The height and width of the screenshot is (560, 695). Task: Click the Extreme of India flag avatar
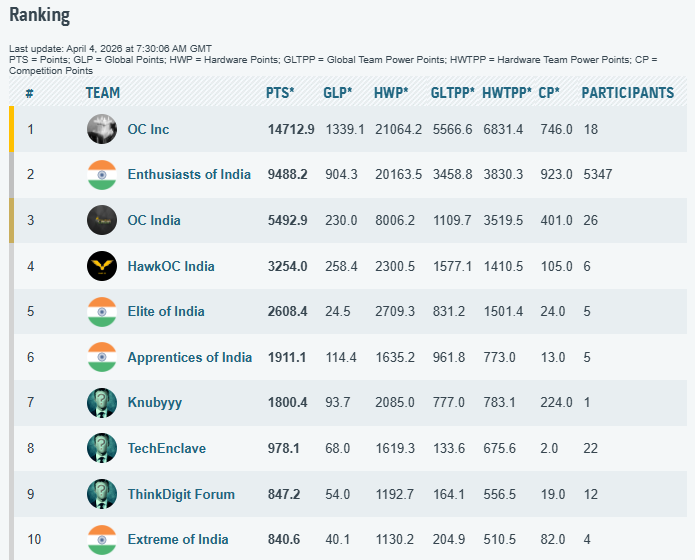[102, 540]
